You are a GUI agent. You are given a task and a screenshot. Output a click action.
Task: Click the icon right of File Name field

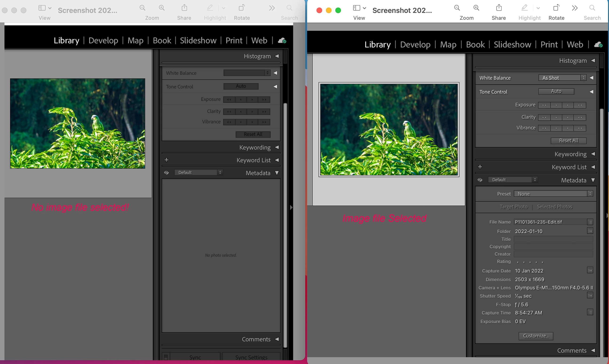[590, 222]
